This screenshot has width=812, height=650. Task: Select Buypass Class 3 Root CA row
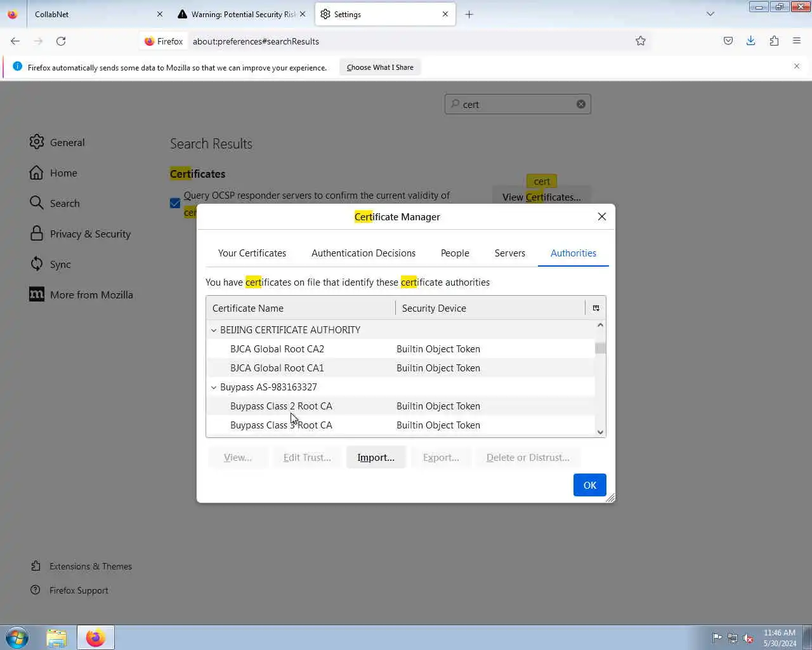400,425
